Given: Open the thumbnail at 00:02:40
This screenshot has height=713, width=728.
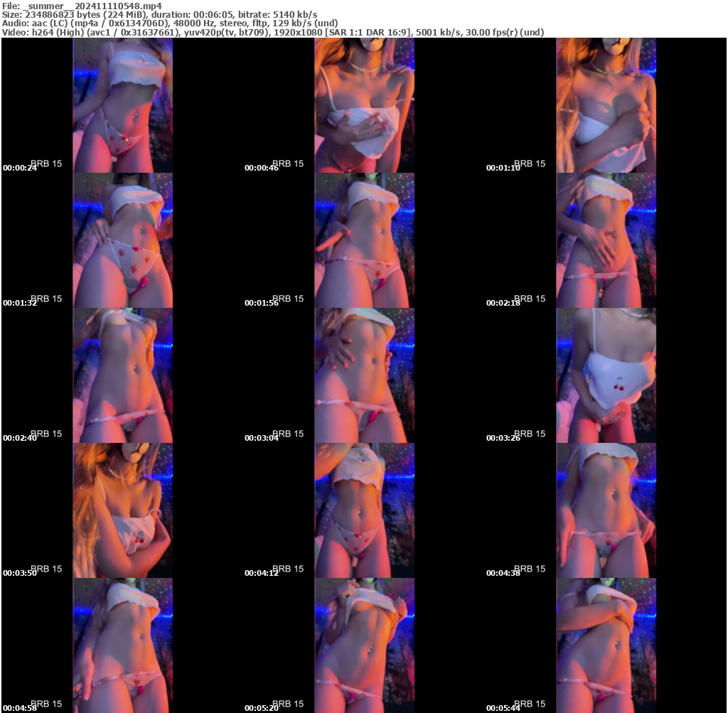Looking at the screenshot, I should 122,375.
